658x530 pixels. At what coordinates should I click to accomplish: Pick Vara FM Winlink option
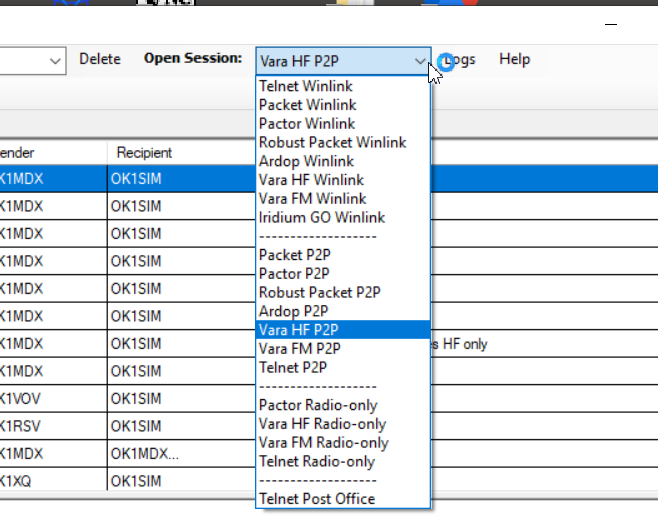click(x=343, y=198)
